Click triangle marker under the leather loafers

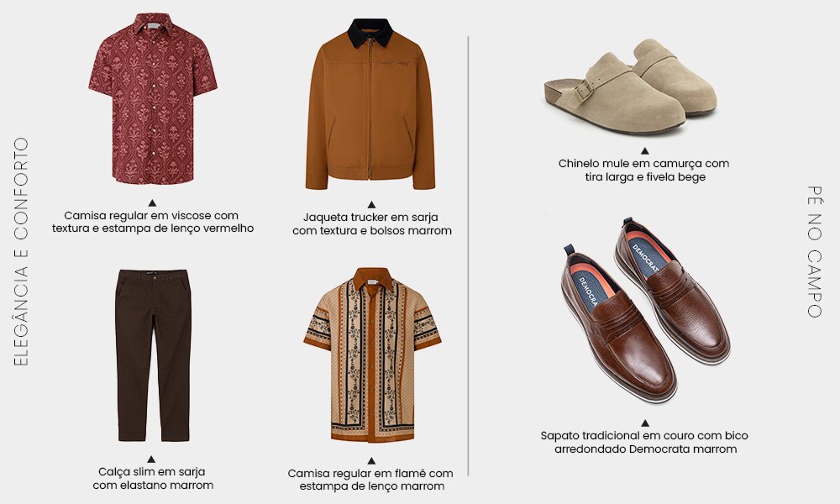point(645,423)
